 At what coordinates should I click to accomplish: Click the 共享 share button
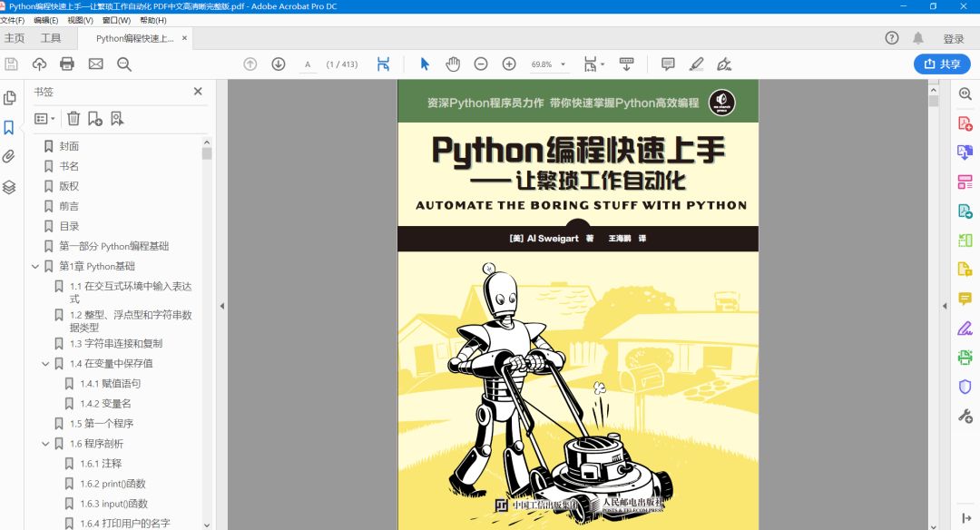click(x=942, y=64)
